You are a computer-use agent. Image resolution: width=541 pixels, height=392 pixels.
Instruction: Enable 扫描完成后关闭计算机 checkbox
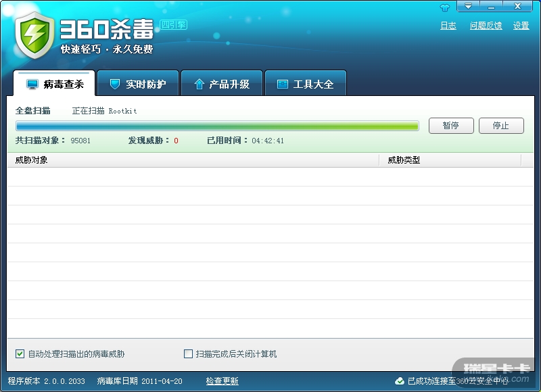188,353
